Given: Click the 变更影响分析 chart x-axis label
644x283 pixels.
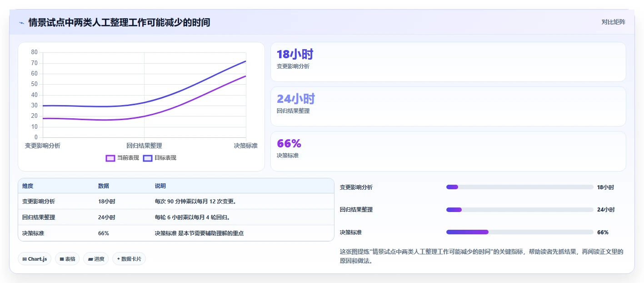Looking at the screenshot, I should tap(43, 146).
